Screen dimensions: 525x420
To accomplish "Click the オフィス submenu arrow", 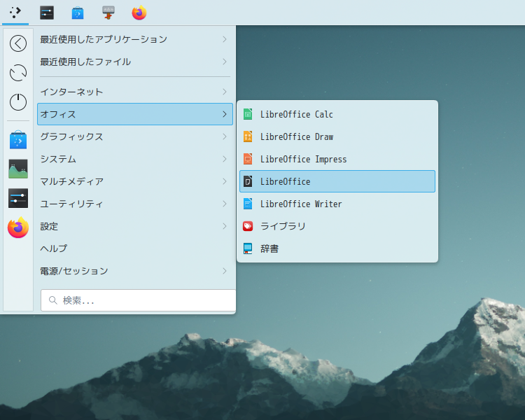I will tap(225, 114).
